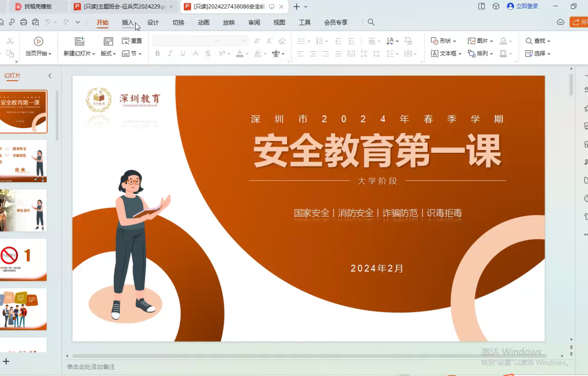Open the 动画 animation tab
Viewport: 588px width, 376px height.
tap(203, 22)
